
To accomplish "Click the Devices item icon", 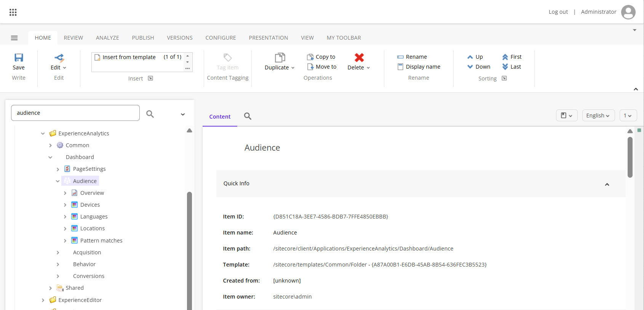I will click(75, 205).
